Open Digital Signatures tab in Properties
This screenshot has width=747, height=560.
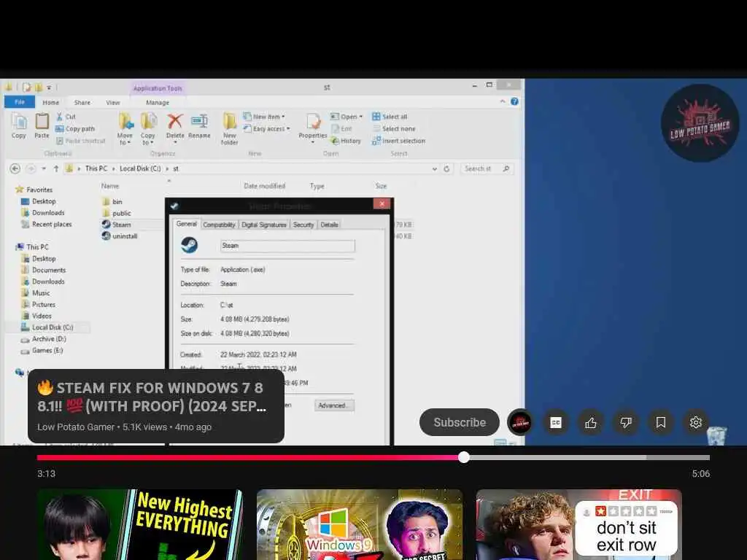(264, 225)
